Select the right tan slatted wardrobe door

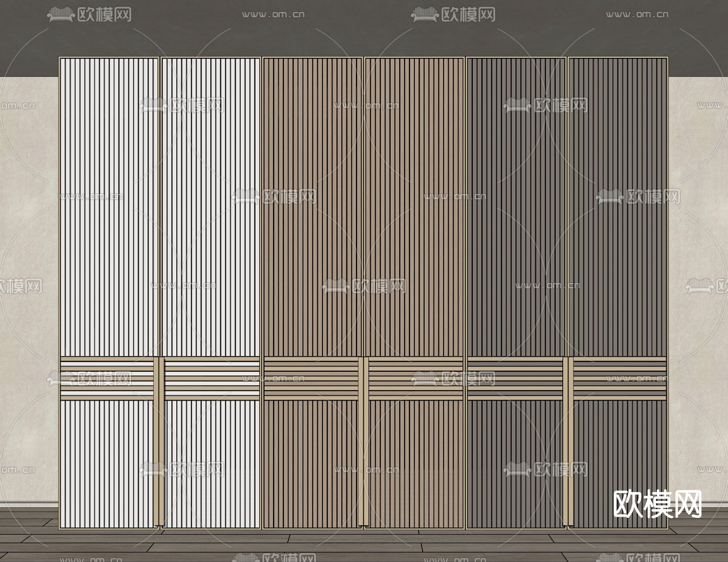click(x=415, y=293)
